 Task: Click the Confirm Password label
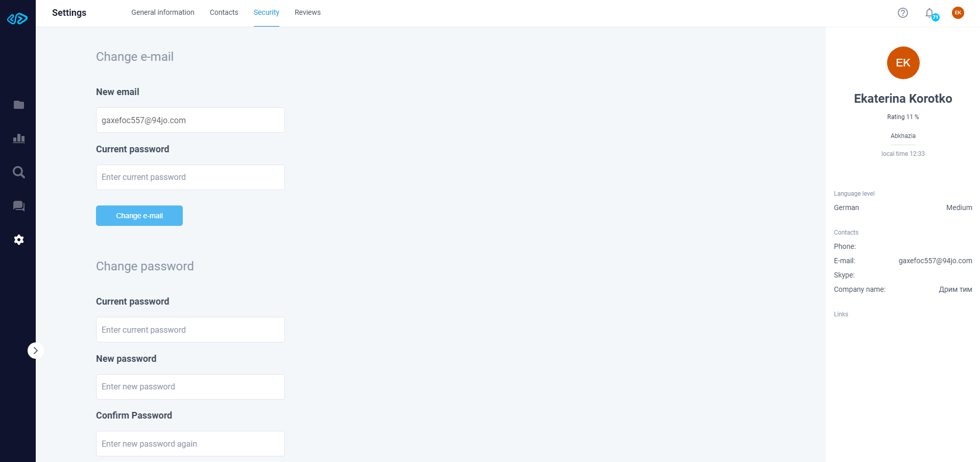coord(134,415)
